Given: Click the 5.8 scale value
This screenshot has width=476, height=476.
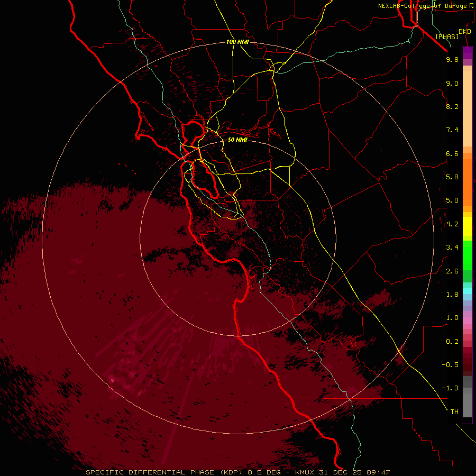Looking at the screenshot, I should (452, 177).
